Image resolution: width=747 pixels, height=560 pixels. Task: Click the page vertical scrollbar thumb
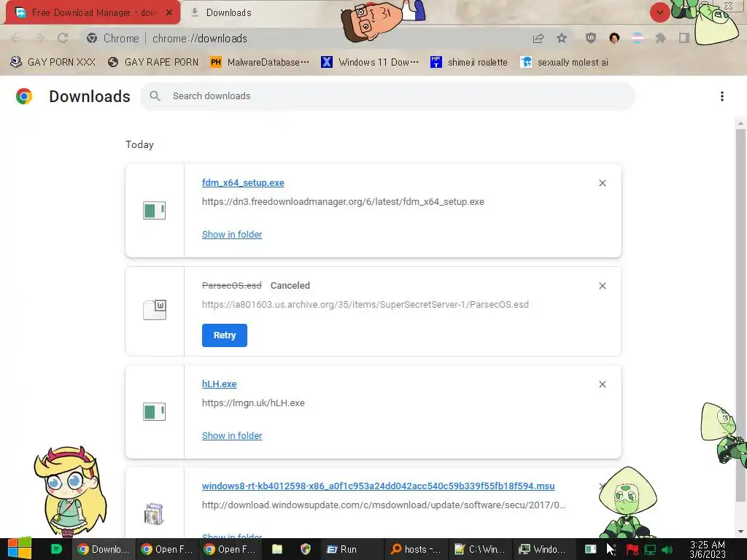[740, 315]
